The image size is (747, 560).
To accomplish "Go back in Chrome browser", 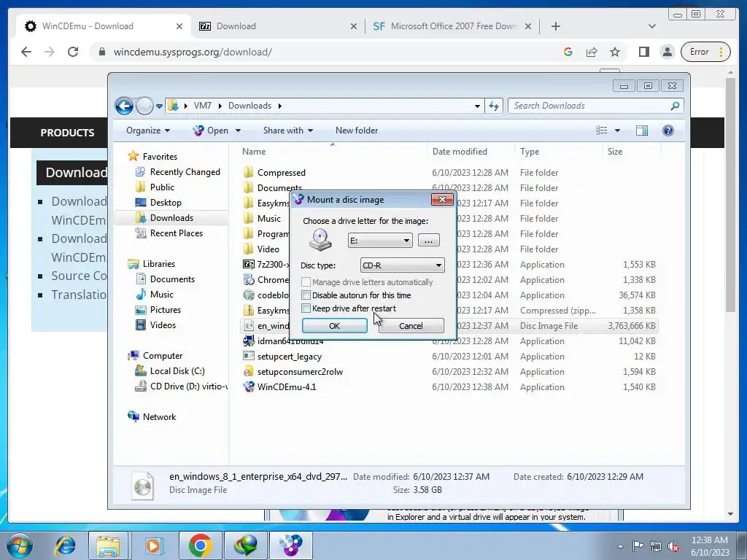I will (26, 52).
